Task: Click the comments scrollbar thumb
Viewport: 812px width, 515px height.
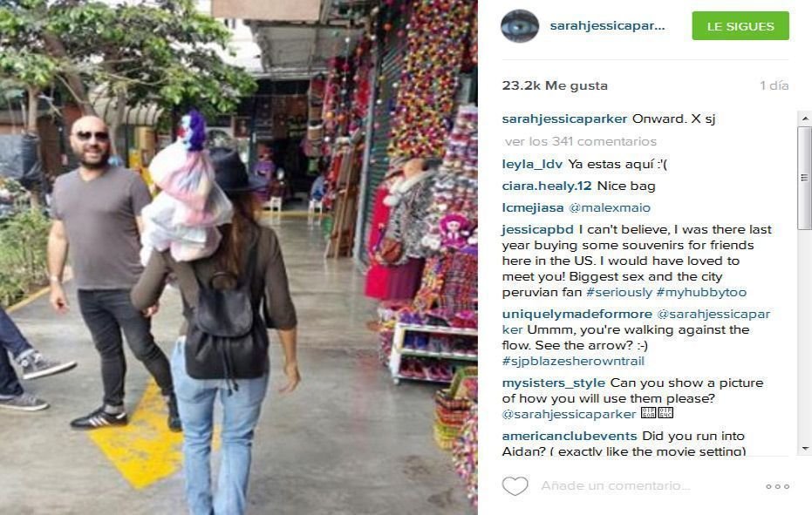Action: 804,178
